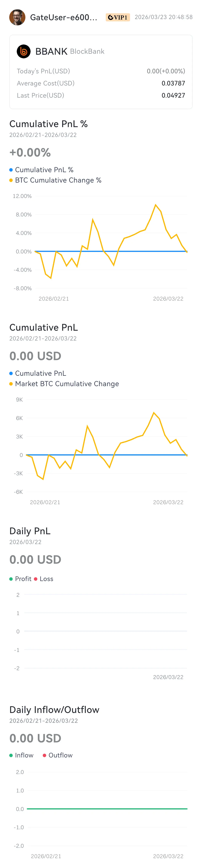Screen dimensions: 202x868
Task: Click the VIP1 badge icon
Action: tap(118, 17)
